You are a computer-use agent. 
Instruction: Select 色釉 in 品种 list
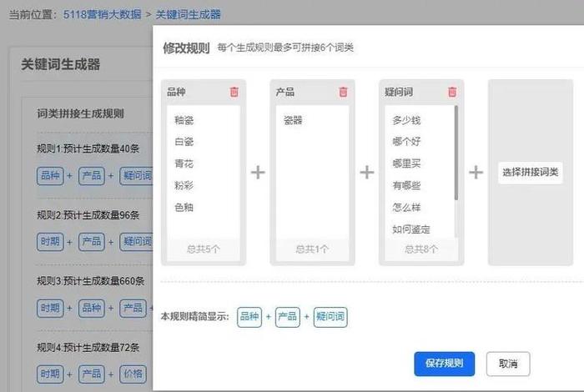tap(184, 208)
